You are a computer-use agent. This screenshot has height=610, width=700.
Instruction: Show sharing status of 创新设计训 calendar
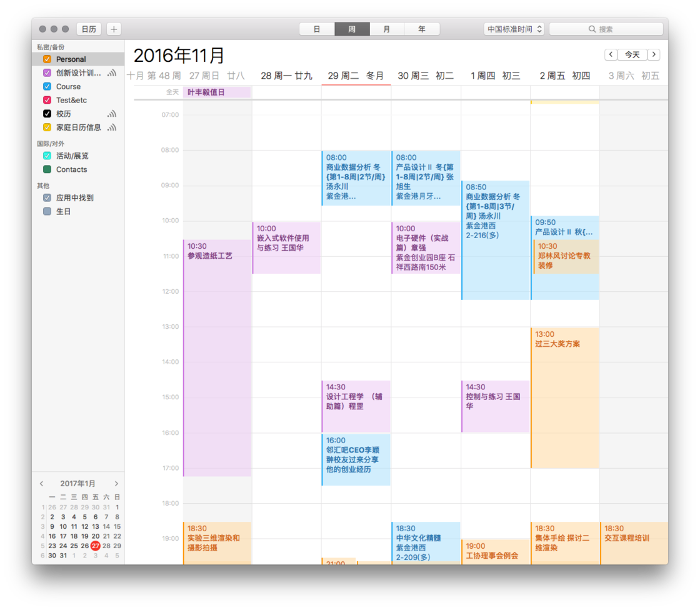click(112, 72)
